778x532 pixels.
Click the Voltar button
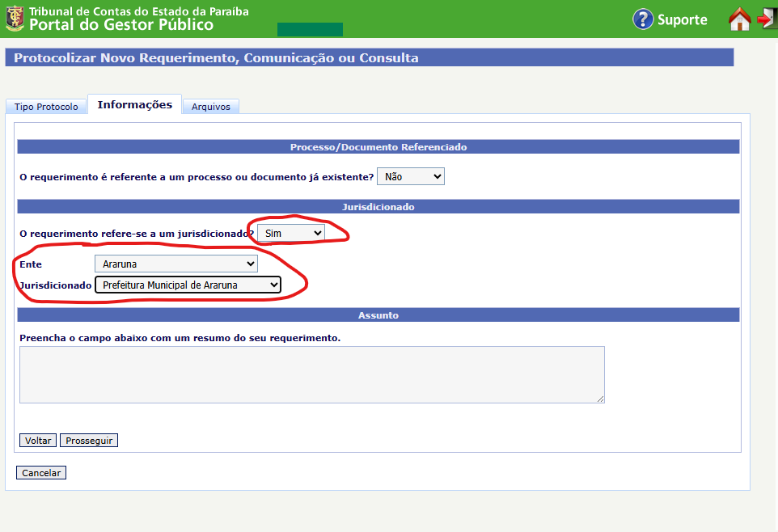38,441
